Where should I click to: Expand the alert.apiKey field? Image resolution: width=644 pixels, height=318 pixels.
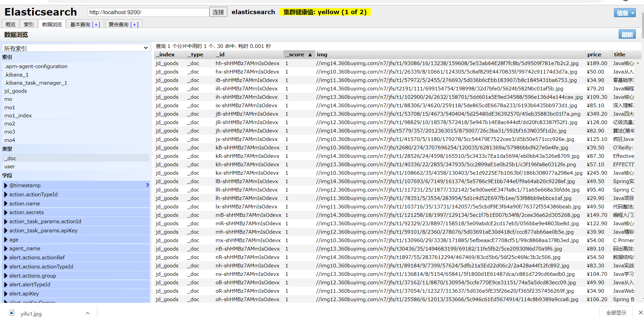tap(5, 294)
